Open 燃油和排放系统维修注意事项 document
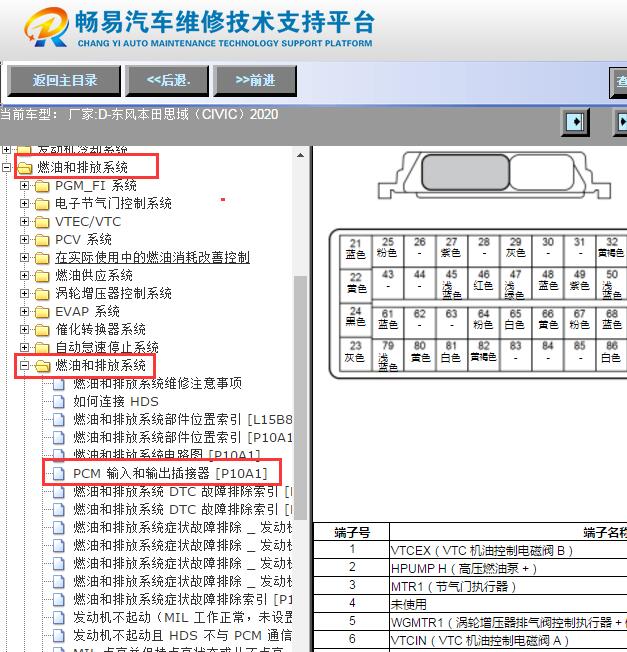627x652 pixels. point(158,383)
